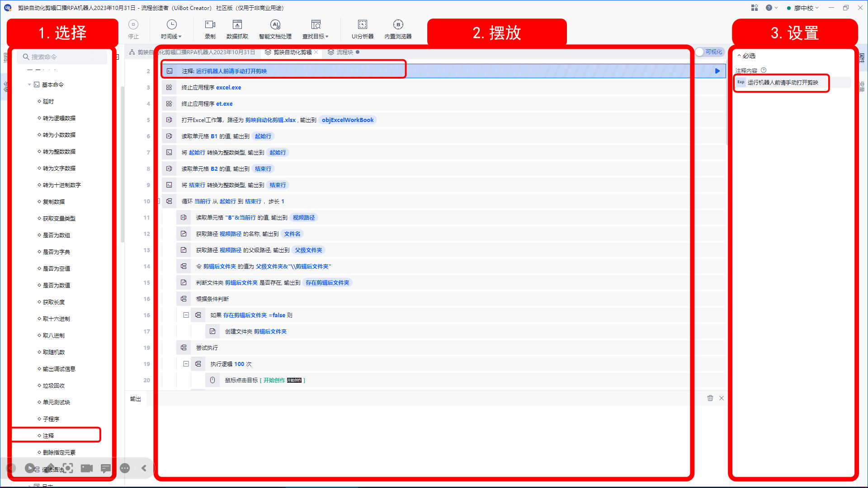Open 智能文档处理 AI document processing
This screenshot has width=868, height=488.
click(x=275, y=24)
